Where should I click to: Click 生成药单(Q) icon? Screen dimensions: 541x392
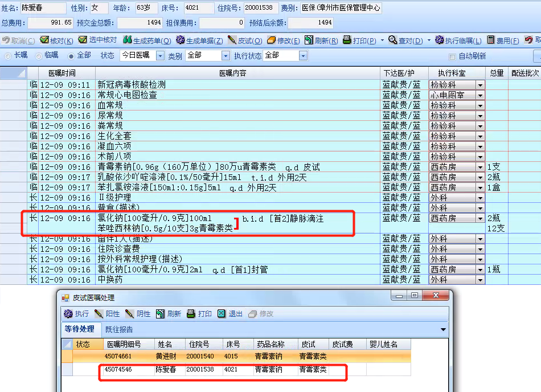tap(128, 40)
